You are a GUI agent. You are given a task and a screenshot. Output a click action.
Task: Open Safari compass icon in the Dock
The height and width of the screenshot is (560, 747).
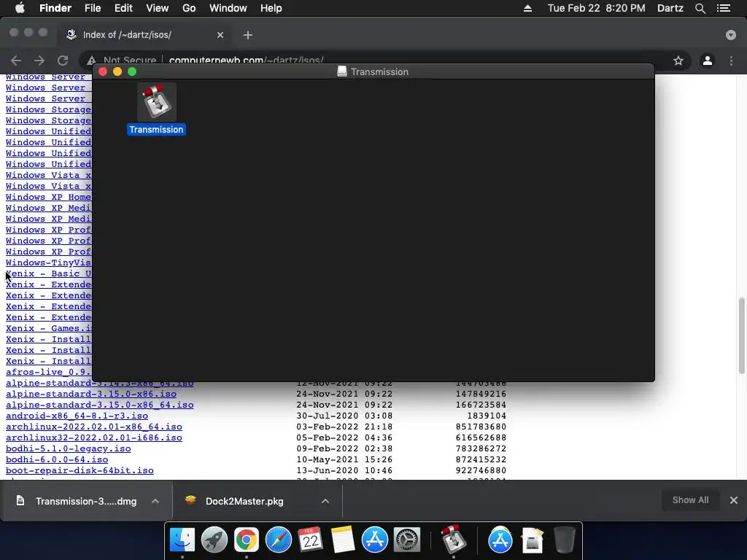pyautogui.click(x=279, y=540)
